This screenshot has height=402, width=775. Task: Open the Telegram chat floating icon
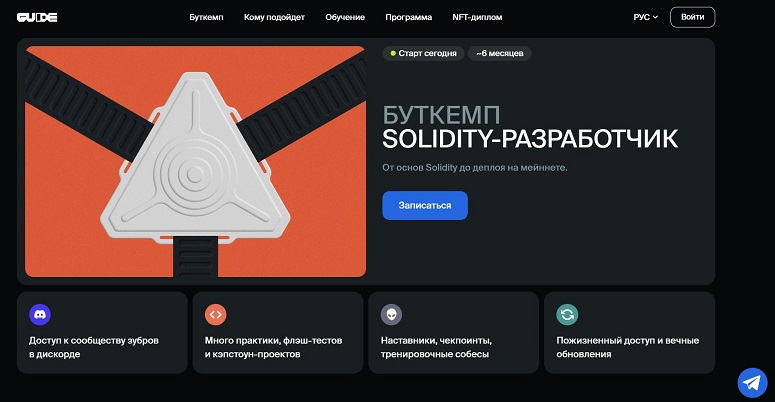[752, 382]
